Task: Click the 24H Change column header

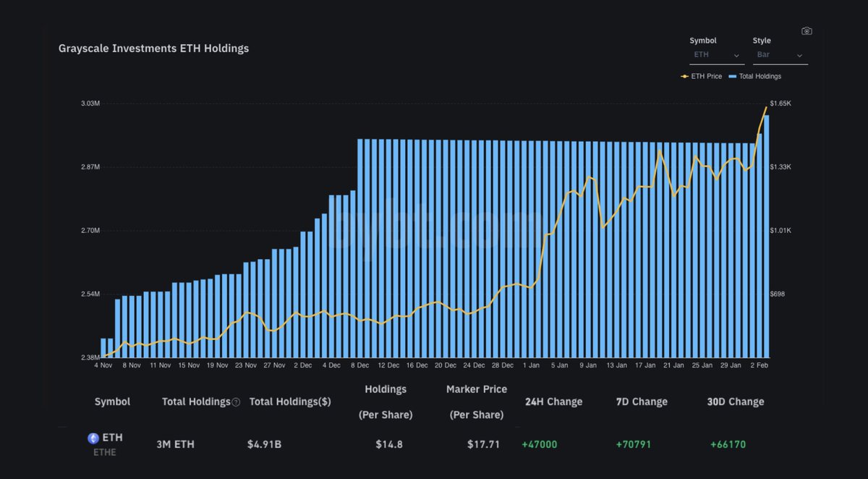Action: click(553, 402)
